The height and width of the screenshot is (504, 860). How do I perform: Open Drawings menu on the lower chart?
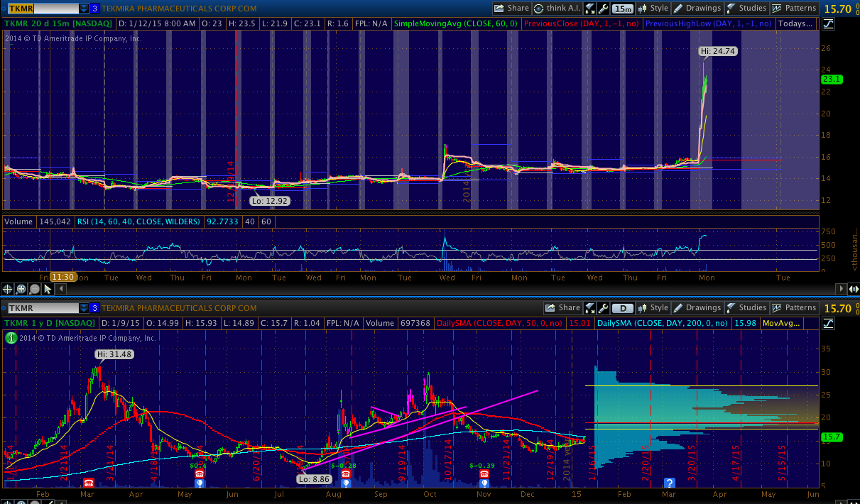(697, 308)
